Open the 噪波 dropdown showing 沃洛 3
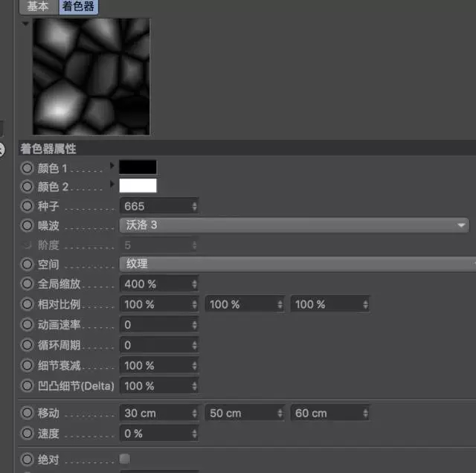This screenshot has height=473, width=476. (295, 225)
